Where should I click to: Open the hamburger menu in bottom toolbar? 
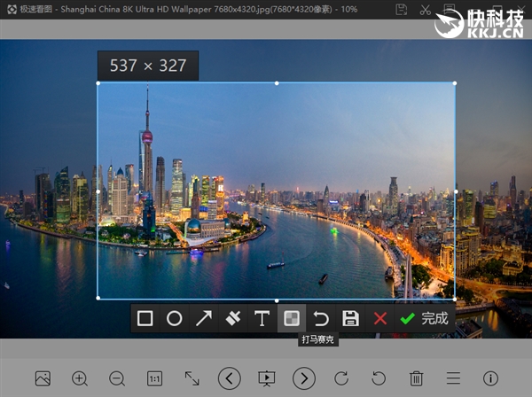coord(453,378)
